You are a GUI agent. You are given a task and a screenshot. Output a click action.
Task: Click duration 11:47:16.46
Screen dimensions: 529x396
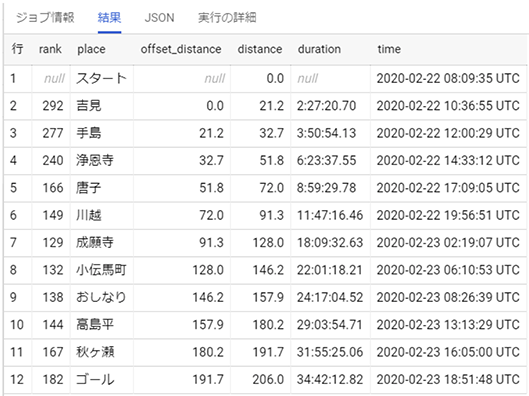coord(330,215)
